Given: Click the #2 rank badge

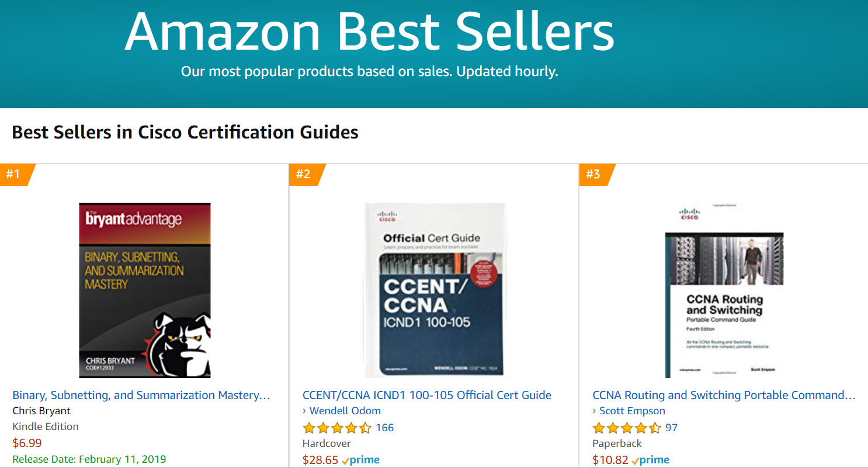Looking at the screenshot, I should [x=305, y=174].
